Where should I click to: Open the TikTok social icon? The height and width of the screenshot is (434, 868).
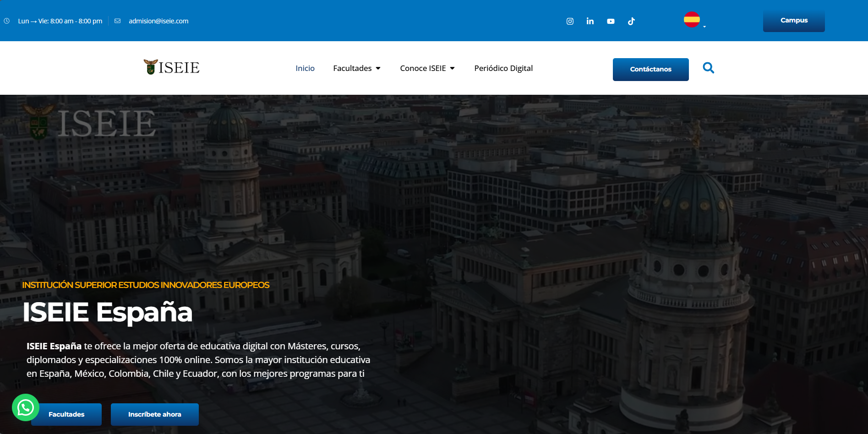click(x=631, y=21)
